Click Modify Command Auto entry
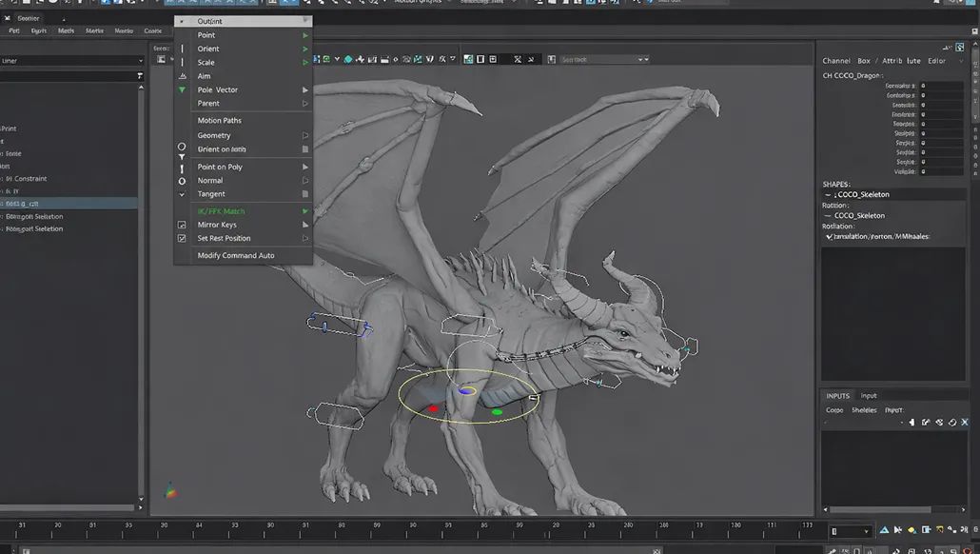This screenshot has width=980, height=554. tap(235, 255)
